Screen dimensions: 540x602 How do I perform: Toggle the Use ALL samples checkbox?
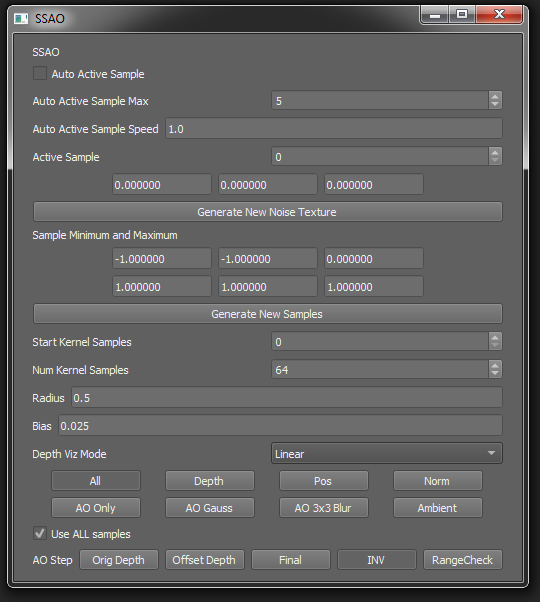click(40, 534)
